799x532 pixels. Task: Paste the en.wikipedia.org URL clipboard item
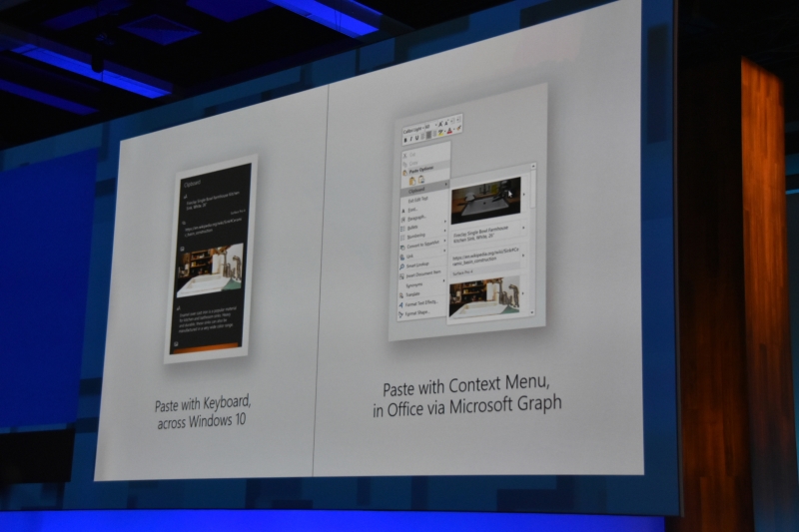485,255
